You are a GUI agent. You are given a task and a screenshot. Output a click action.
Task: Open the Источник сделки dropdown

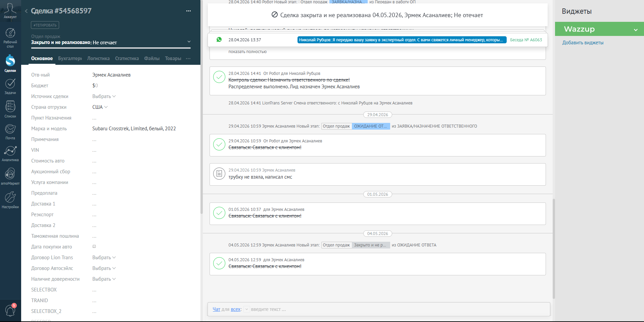click(104, 96)
